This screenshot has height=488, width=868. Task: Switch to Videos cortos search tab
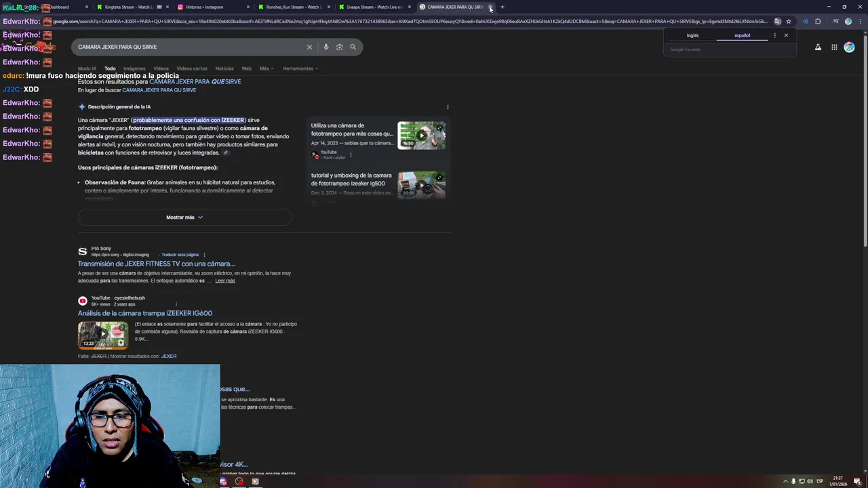[x=192, y=68]
